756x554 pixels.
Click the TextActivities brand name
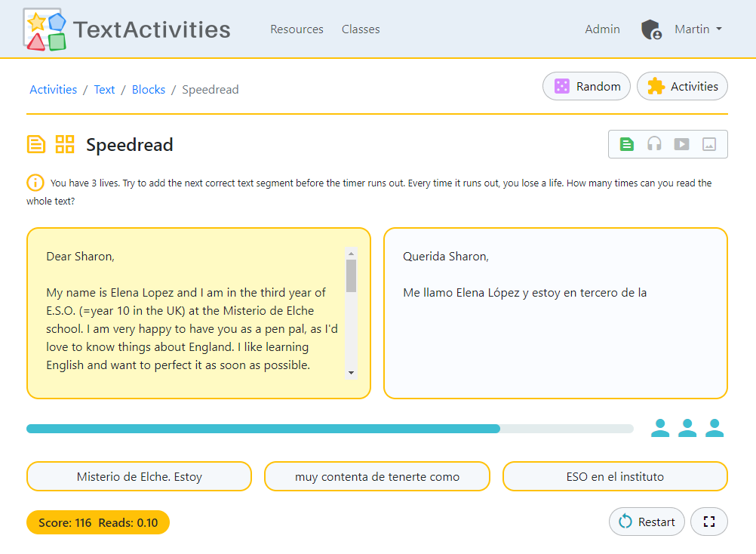point(152,29)
